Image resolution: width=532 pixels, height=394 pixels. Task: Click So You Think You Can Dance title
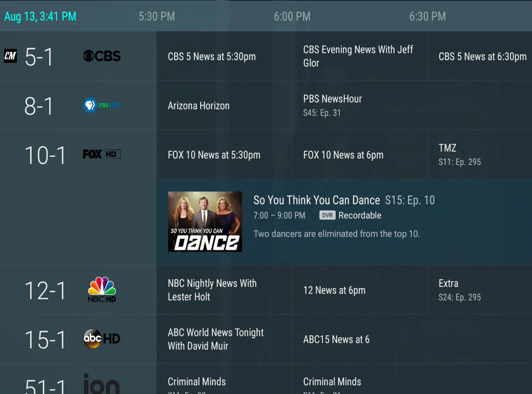pos(316,200)
